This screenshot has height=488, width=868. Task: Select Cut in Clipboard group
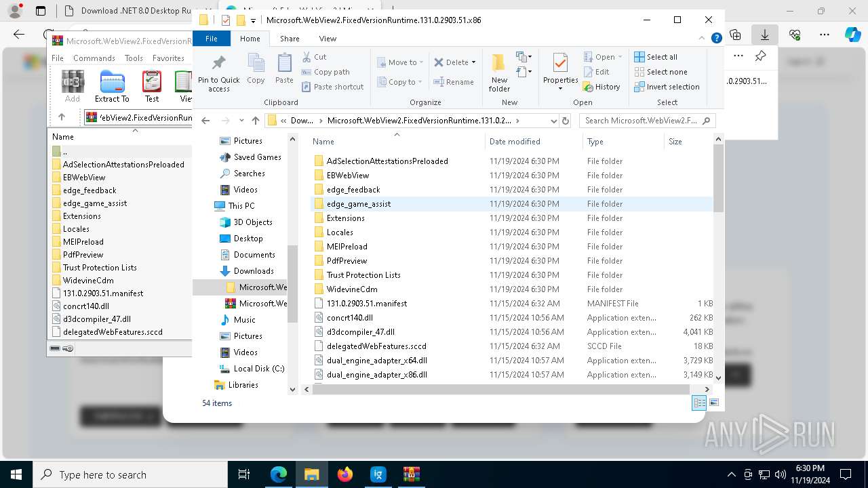[314, 57]
